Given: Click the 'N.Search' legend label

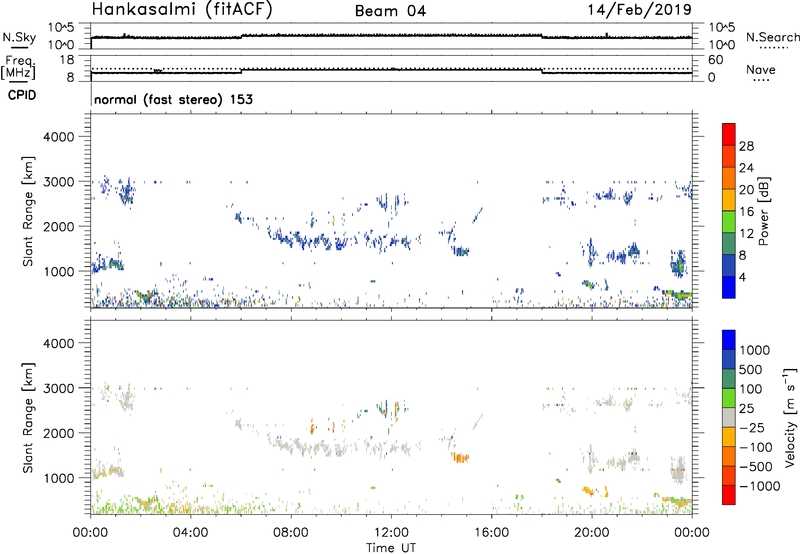Looking at the screenshot, I should point(772,37).
